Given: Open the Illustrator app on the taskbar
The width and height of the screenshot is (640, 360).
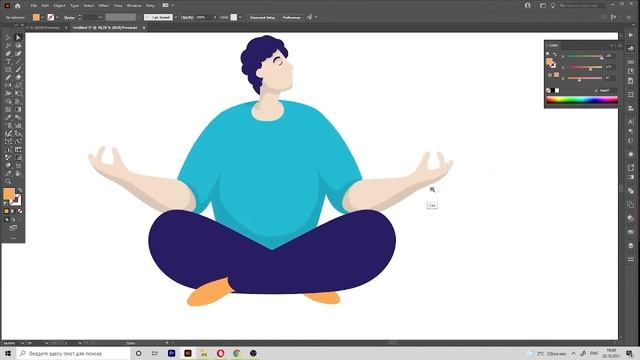Looking at the screenshot, I should click(x=188, y=353).
